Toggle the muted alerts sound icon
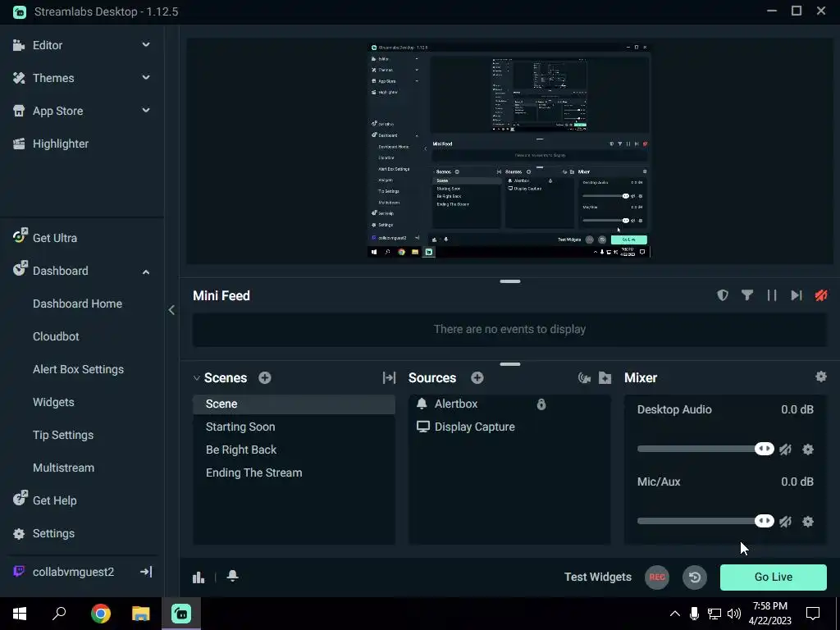840x630 pixels. 821,295
